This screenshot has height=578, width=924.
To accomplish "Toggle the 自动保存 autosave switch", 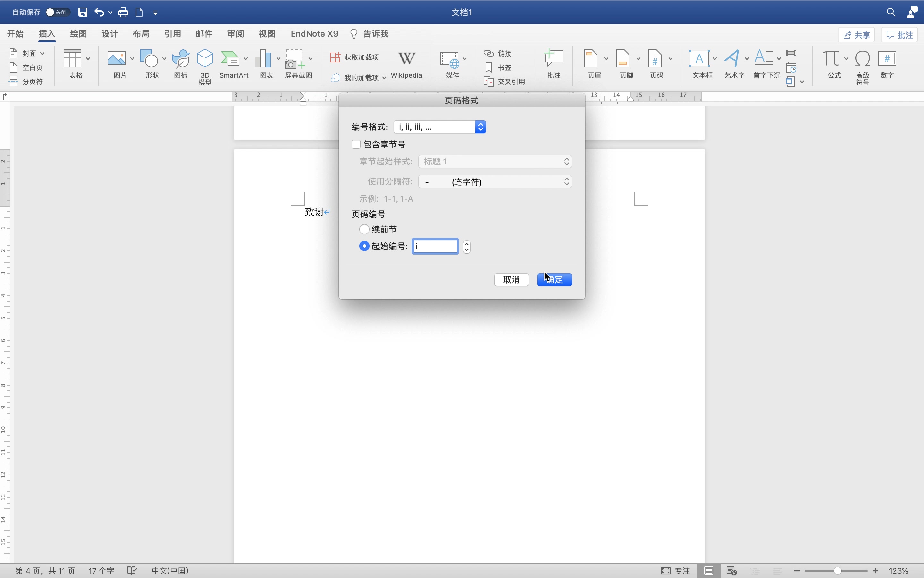I will (x=57, y=12).
